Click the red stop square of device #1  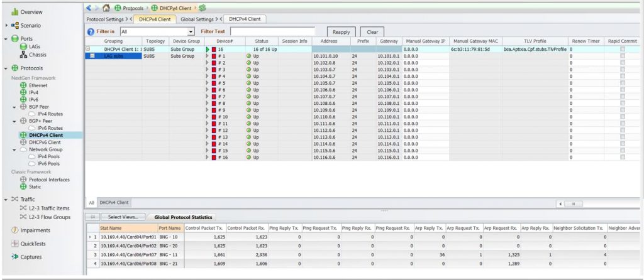[214, 56]
